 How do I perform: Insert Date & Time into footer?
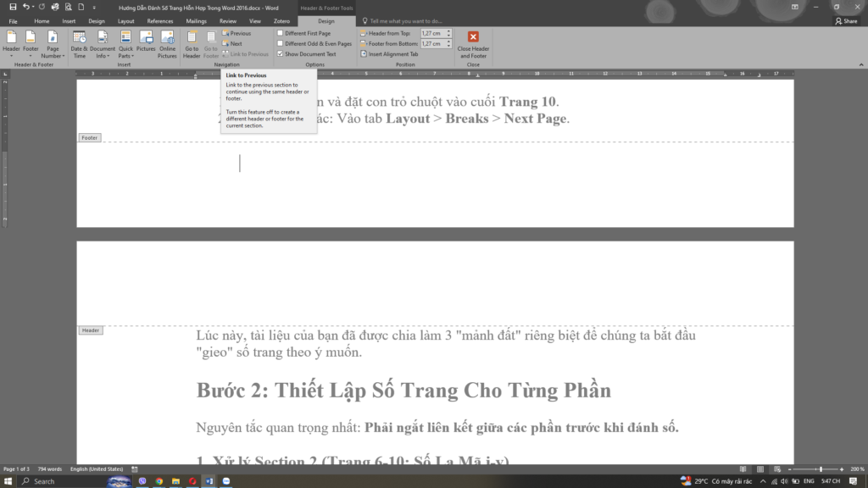coord(79,42)
